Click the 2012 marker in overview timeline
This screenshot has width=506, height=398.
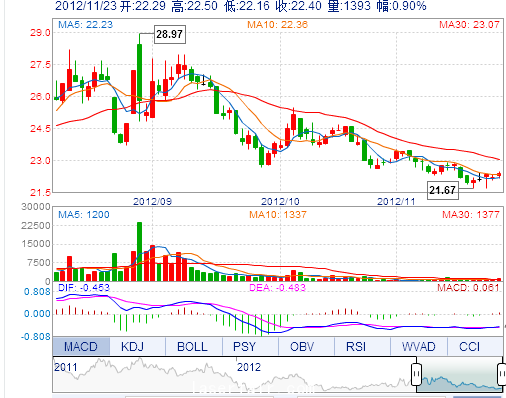pyautogui.click(x=249, y=367)
